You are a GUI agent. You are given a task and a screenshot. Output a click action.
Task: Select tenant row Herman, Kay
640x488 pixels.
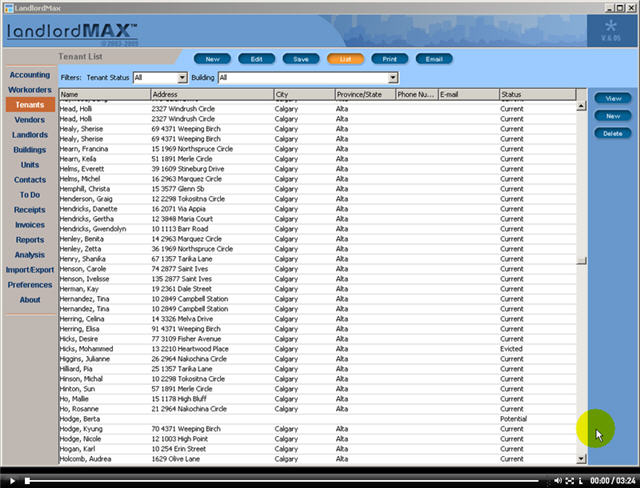318,289
